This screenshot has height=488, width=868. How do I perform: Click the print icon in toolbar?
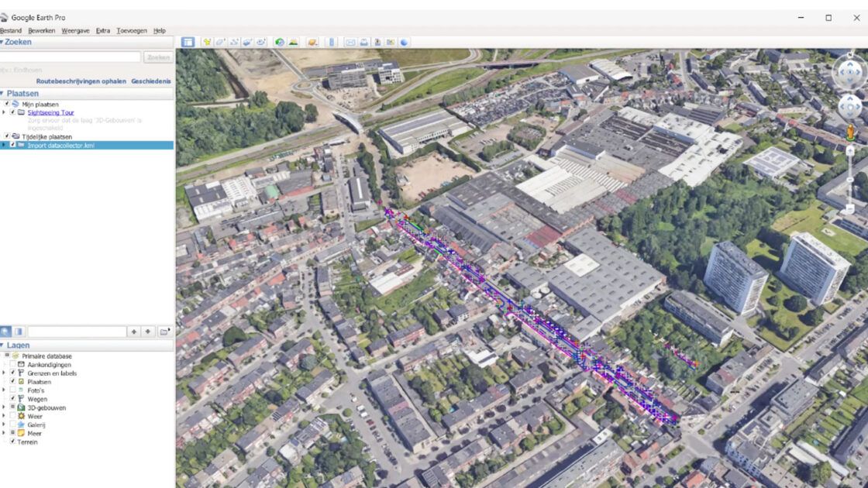(x=363, y=42)
